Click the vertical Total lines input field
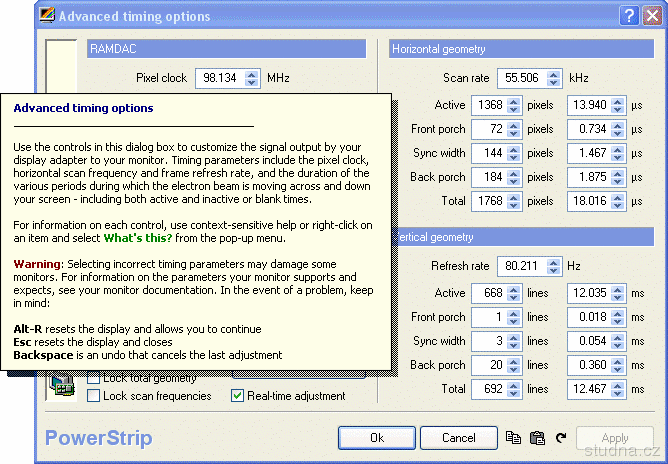Image resolution: width=668 pixels, height=464 pixels. coord(485,389)
